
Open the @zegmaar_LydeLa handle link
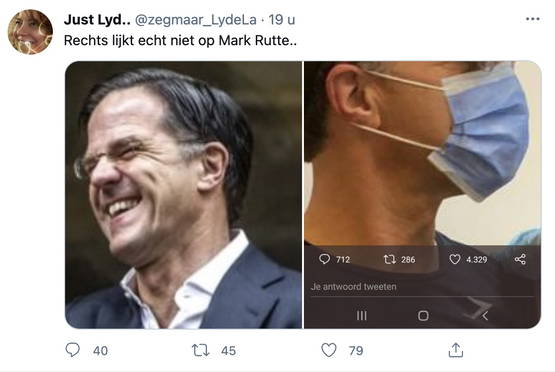click(196, 20)
